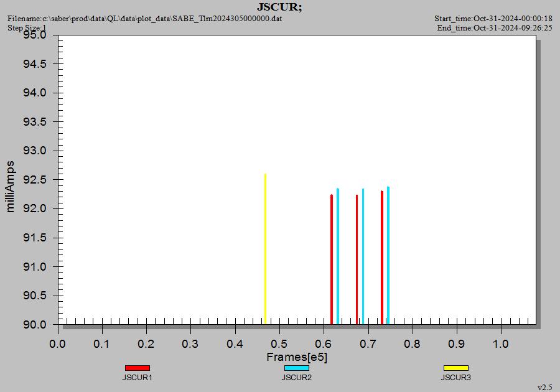The height and width of the screenshot is (392, 560).
Task: Click the cyan JSCUR2 legend swatch
Action: [x=297, y=368]
